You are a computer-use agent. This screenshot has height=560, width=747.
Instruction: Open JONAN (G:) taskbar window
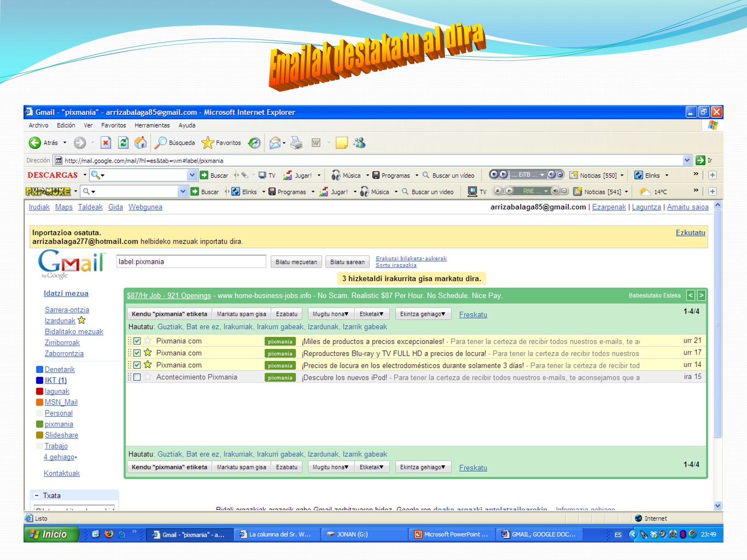[x=364, y=534]
